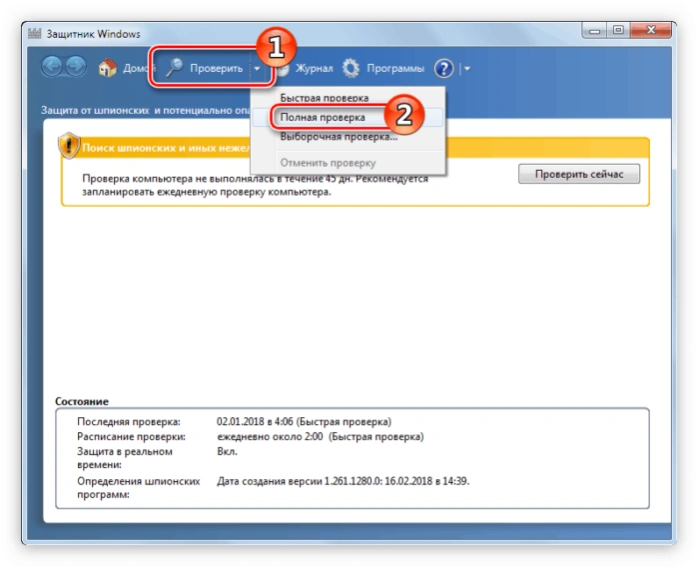This screenshot has width=699, height=567.
Task: Open the Журнал history icon
Action: click(x=283, y=68)
